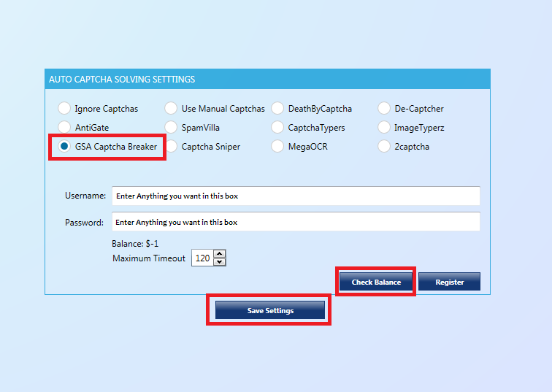Image resolution: width=552 pixels, height=392 pixels.
Task: Switch to the Captcha Sniper option
Action: click(171, 147)
